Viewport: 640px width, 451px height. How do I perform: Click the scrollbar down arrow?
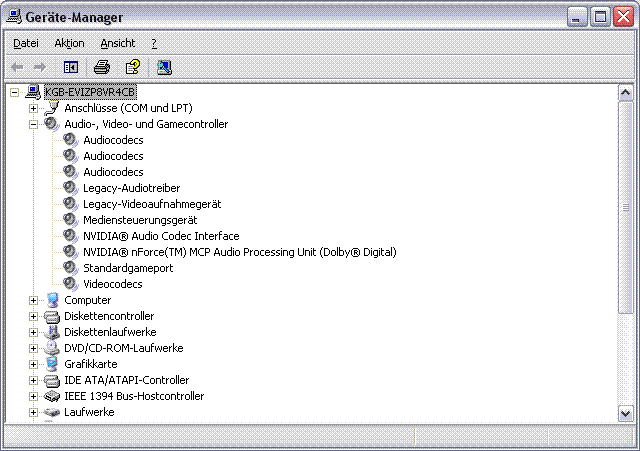(625, 413)
